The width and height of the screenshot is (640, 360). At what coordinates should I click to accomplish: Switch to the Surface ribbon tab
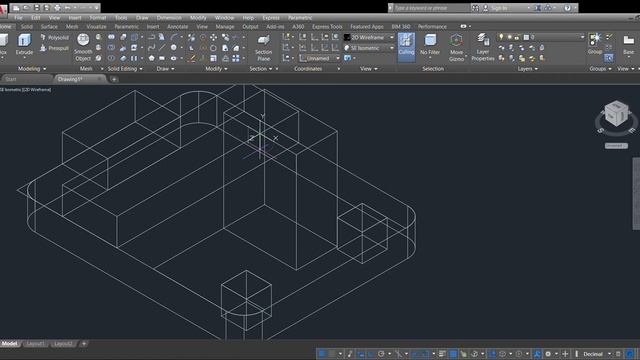(x=49, y=27)
